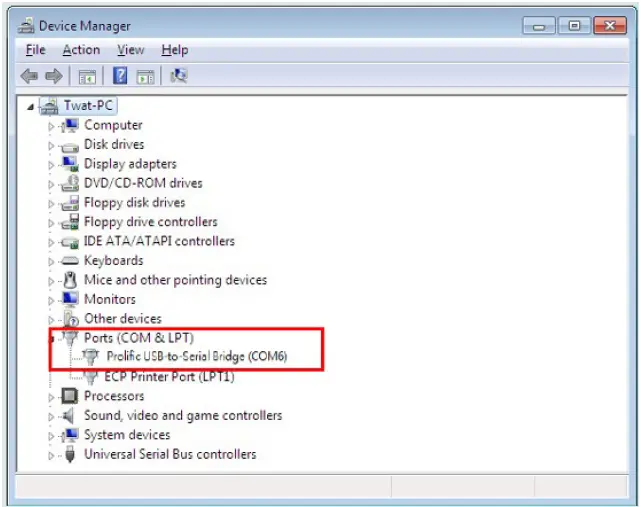Expand Sound, video and game controllers
This screenshot has height=507, width=641.
[51, 417]
